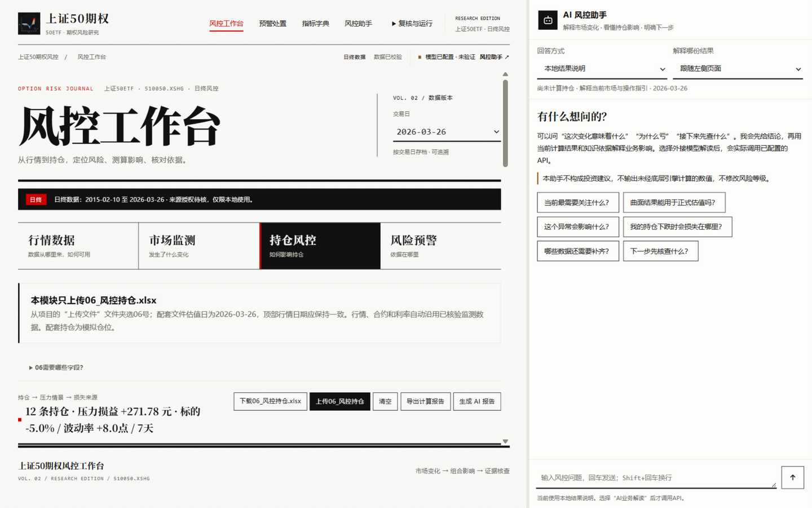Screen dimensions: 812x508
Task: Expand the 复核与运行 disclosure menu
Action: tap(412, 24)
